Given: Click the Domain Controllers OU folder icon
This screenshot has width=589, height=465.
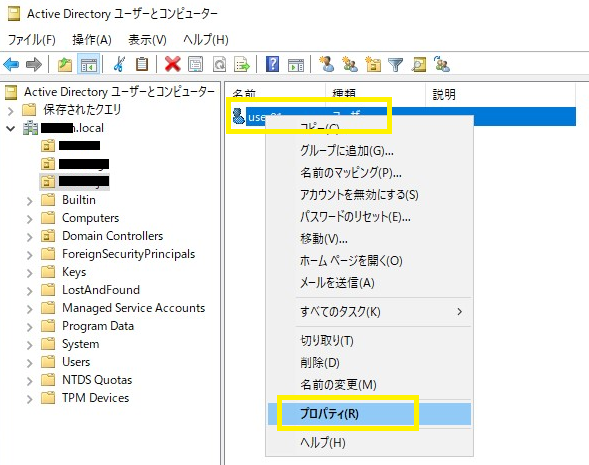Looking at the screenshot, I should point(48,236).
